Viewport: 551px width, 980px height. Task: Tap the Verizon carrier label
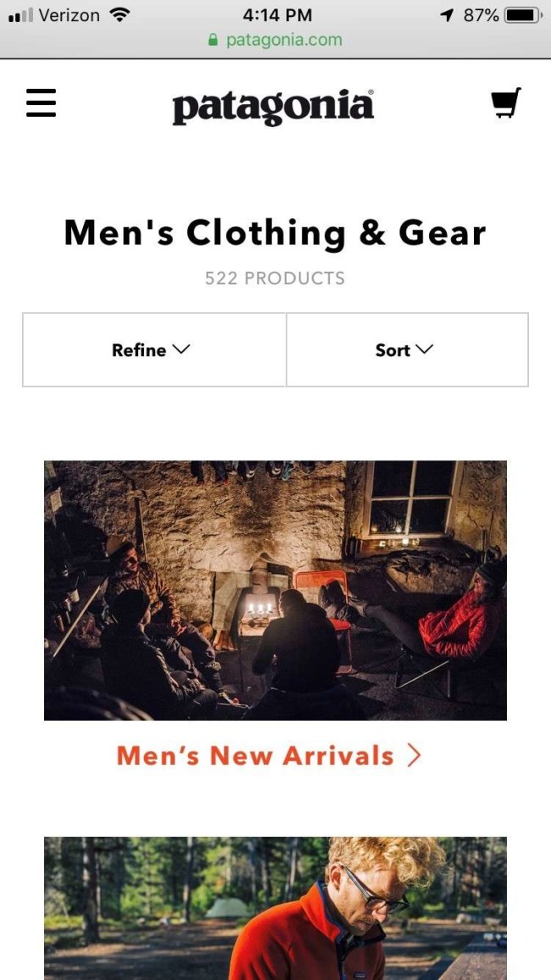tap(69, 15)
